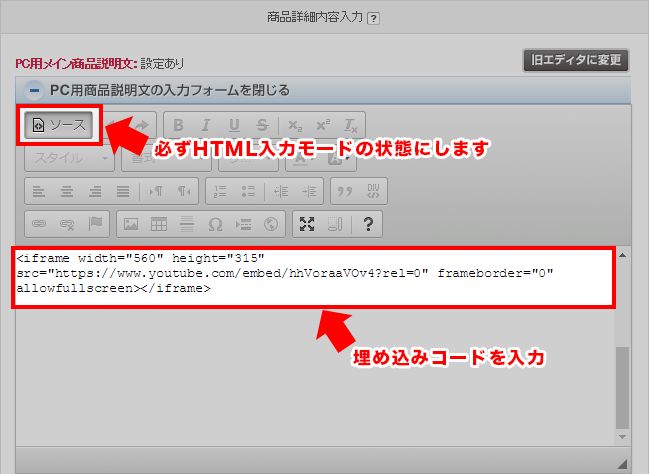This screenshot has width=649, height=474.
Task: Apply subscript formatting
Action: click(x=295, y=125)
